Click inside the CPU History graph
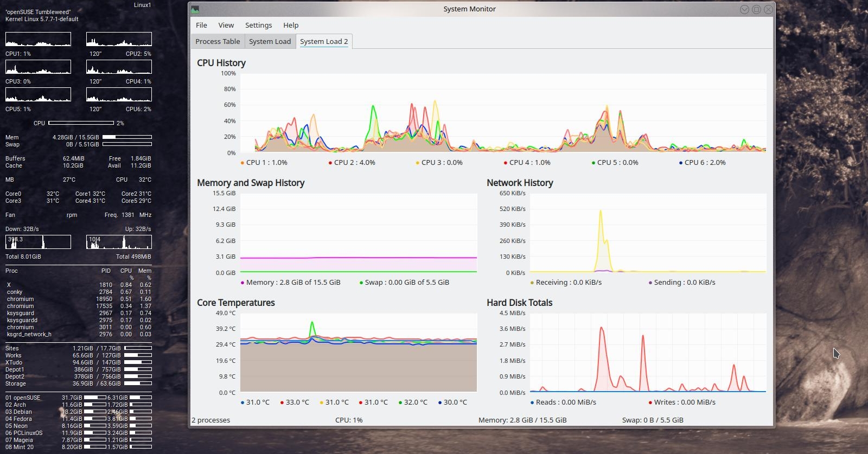Viewport: 868px width, 454px height. pos(503,113)
